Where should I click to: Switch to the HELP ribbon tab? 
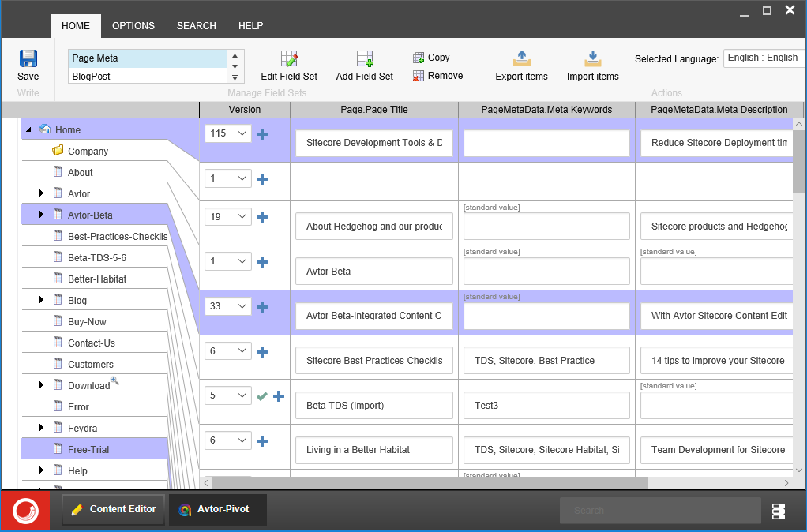[250, 26]
